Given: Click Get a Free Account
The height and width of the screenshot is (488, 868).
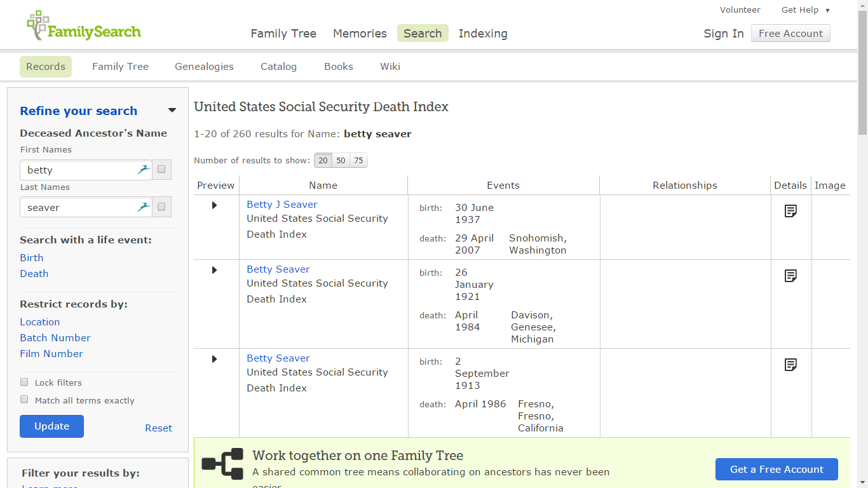Looking at the screenshot, I should (x=776, y=469).
